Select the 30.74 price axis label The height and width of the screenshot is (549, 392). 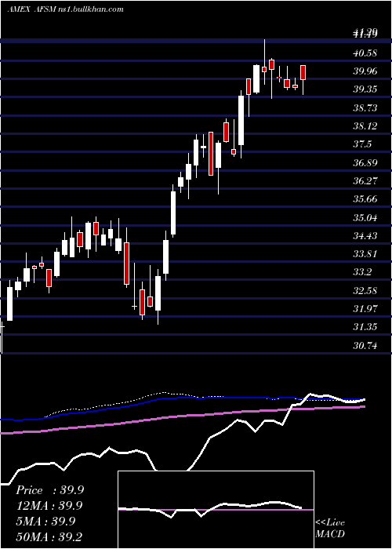click(x=365, y=346)
